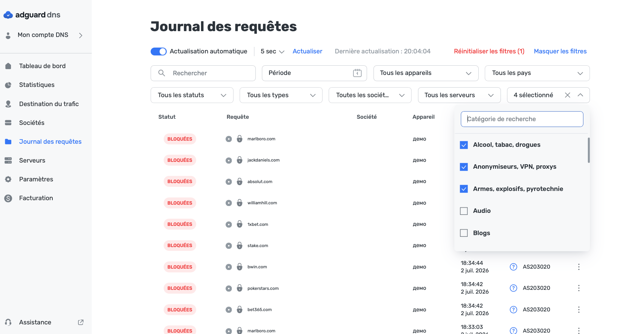644x334 pixels.
Task: Click the round icon beside absolut.com
Action: click(229, 182)
